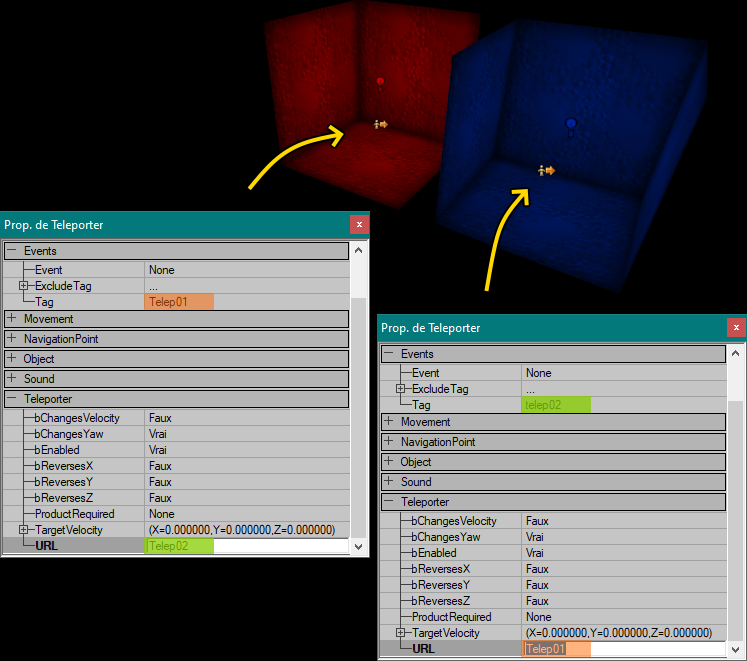Viewport: 747px width, 661px height.
Task: Expand the Sound category in the Telep01 window
Action: click(11, 379)
